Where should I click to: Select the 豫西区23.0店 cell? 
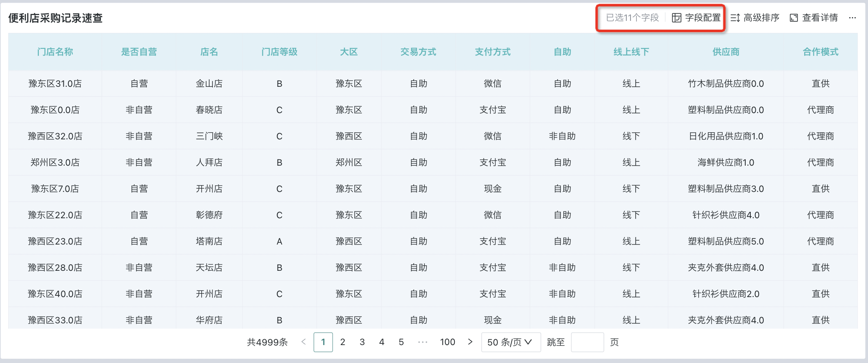pos(55,241)
